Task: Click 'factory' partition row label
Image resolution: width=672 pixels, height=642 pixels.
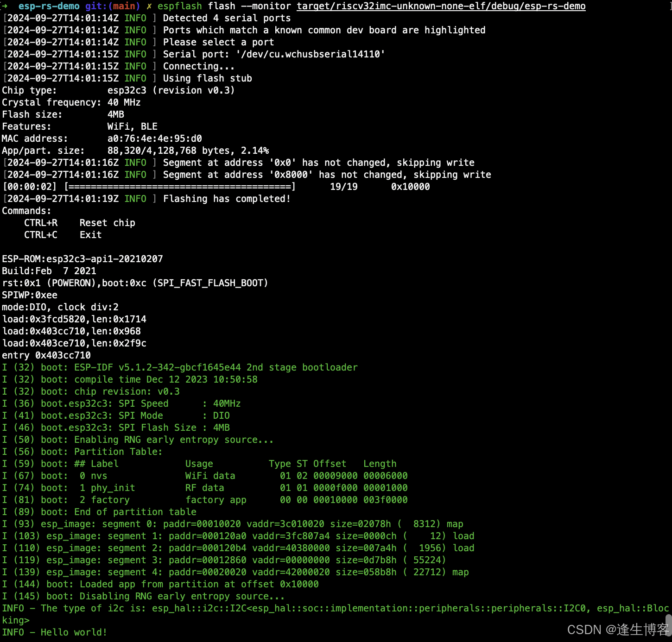Action: (x=110, y=500)
